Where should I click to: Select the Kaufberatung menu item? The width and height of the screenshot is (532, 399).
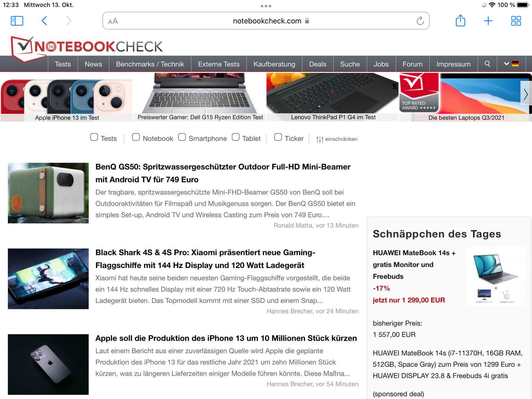(x=274, y=64)
